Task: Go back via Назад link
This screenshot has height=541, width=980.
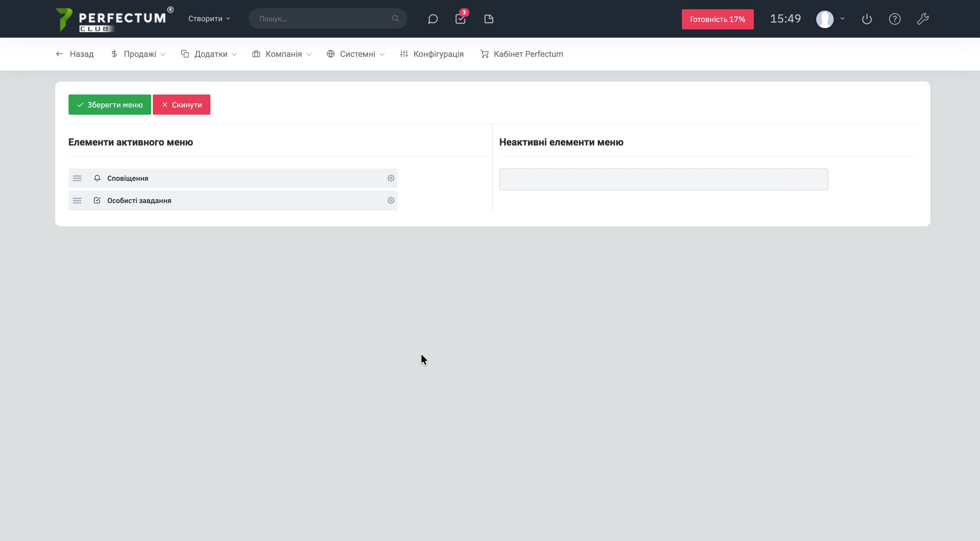Action: pos(75,54)
